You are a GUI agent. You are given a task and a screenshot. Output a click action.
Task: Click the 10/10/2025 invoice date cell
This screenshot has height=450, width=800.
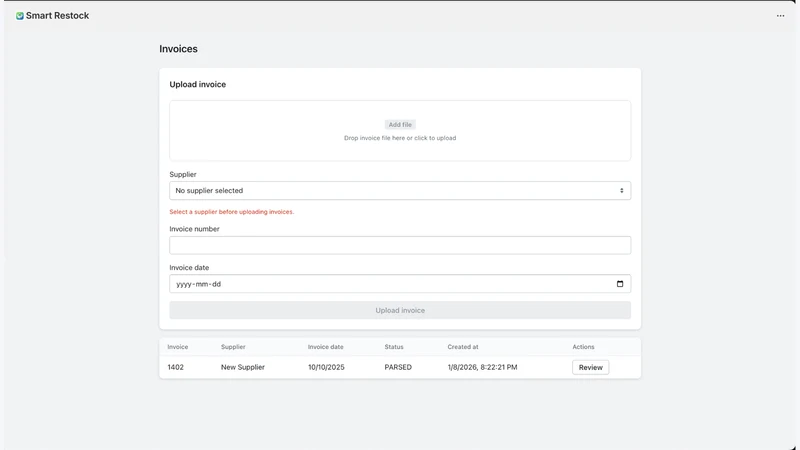point(326,367)
